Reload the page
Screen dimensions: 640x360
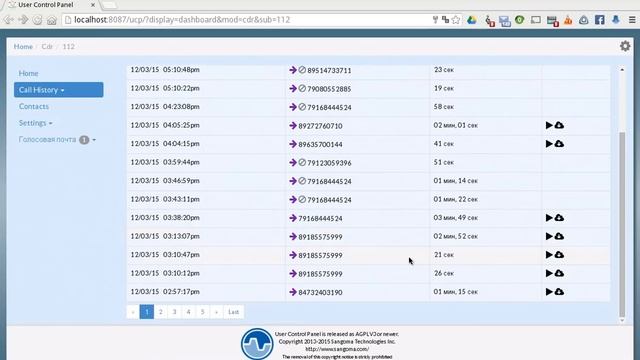(37, 20)
